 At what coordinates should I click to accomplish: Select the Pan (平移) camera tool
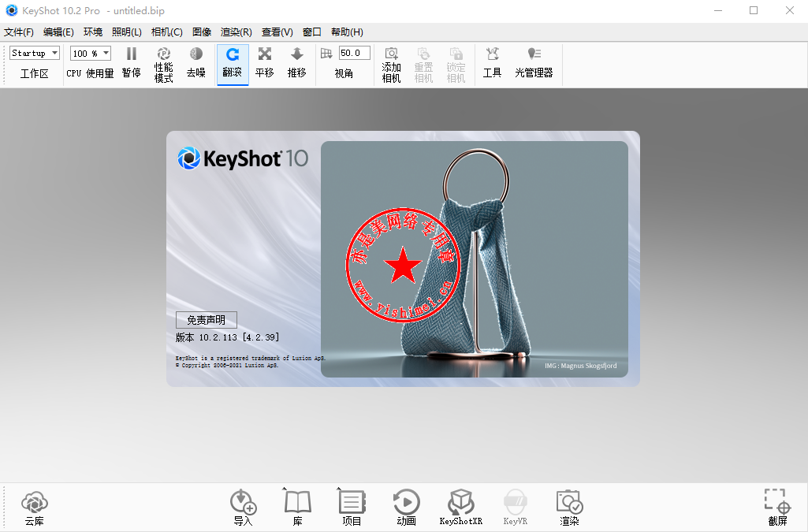coord(264,64)
